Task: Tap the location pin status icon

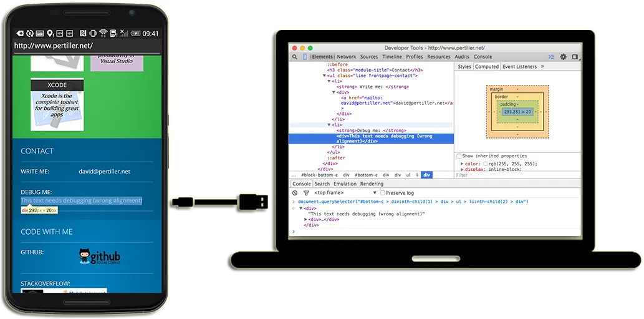Action: click(50, 34)
